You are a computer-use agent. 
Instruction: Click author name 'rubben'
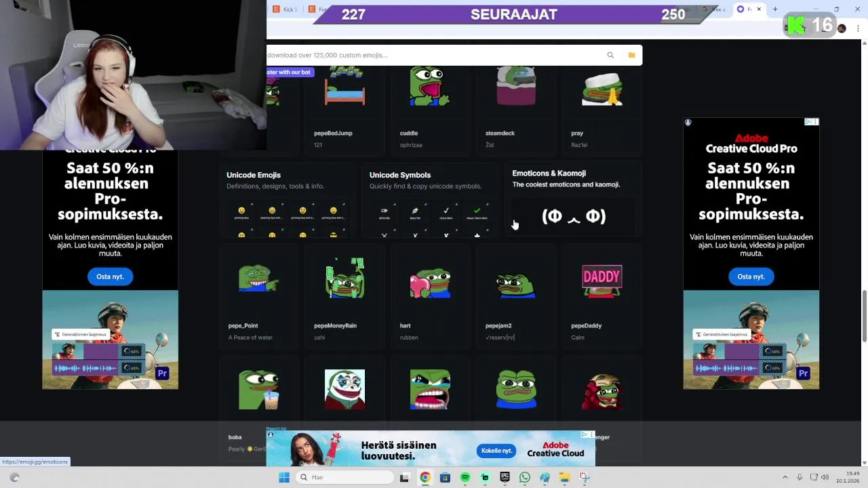[409, 338]
